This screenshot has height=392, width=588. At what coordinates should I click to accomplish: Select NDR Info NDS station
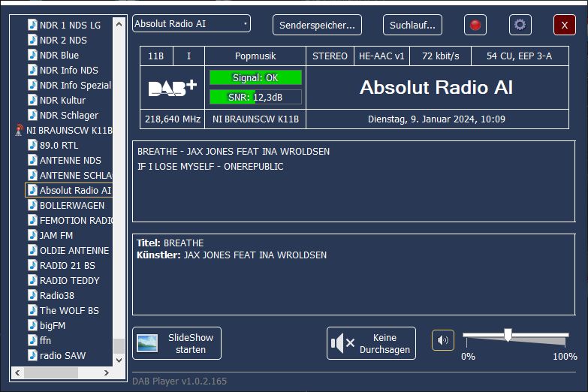pos(68,70)
